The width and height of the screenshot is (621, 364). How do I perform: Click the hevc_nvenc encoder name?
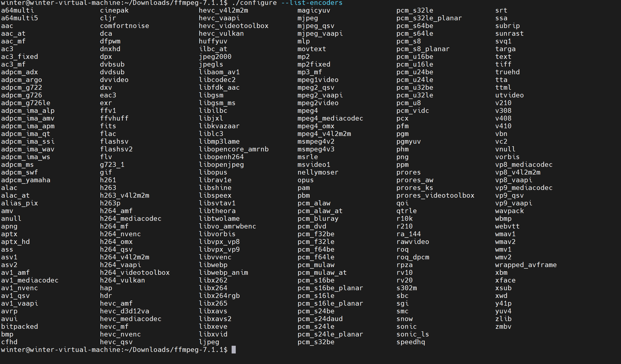click(x=120, y=334)
